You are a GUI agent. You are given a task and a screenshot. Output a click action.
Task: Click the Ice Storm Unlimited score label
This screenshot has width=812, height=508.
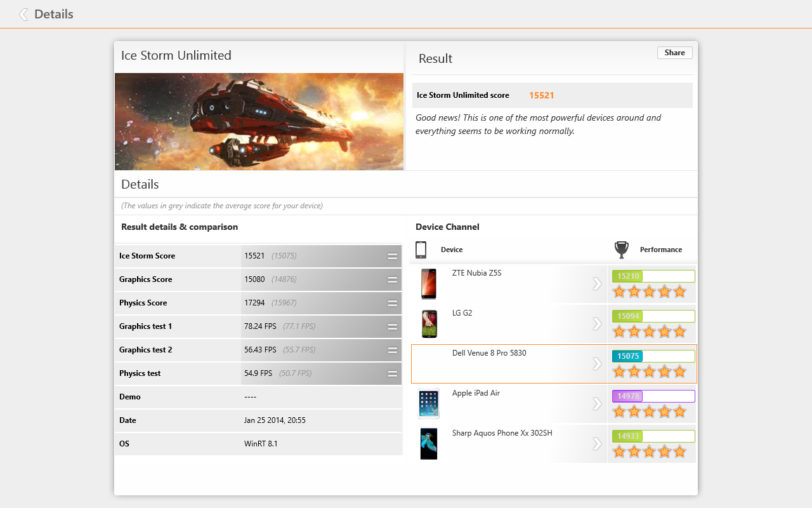click(463, 95)
